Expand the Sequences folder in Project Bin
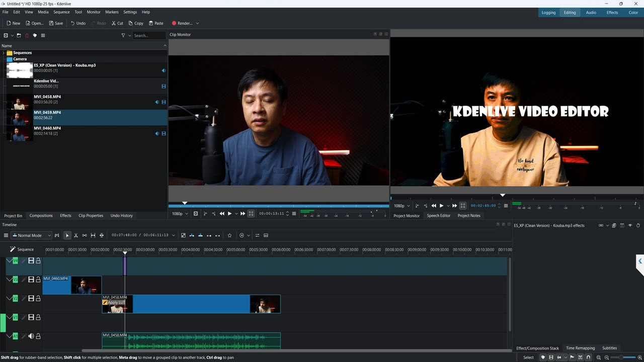Image resolution: width=644 pixels, height=362 pixels. click(3, 53)
